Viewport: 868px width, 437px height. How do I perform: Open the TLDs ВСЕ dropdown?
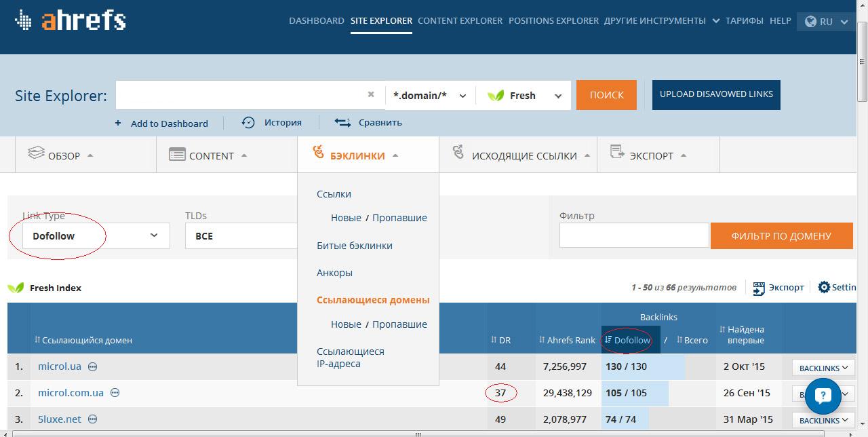(x=241, y=235)
